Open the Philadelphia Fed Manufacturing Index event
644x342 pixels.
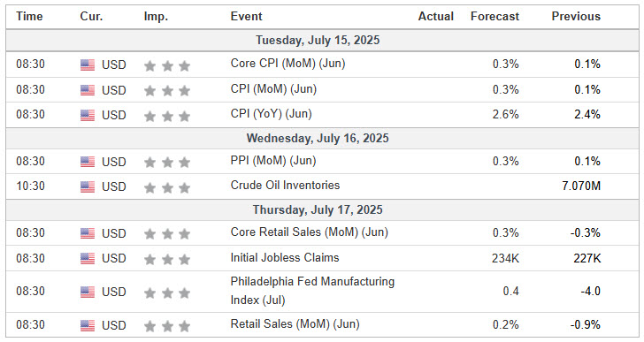[312, 291]
